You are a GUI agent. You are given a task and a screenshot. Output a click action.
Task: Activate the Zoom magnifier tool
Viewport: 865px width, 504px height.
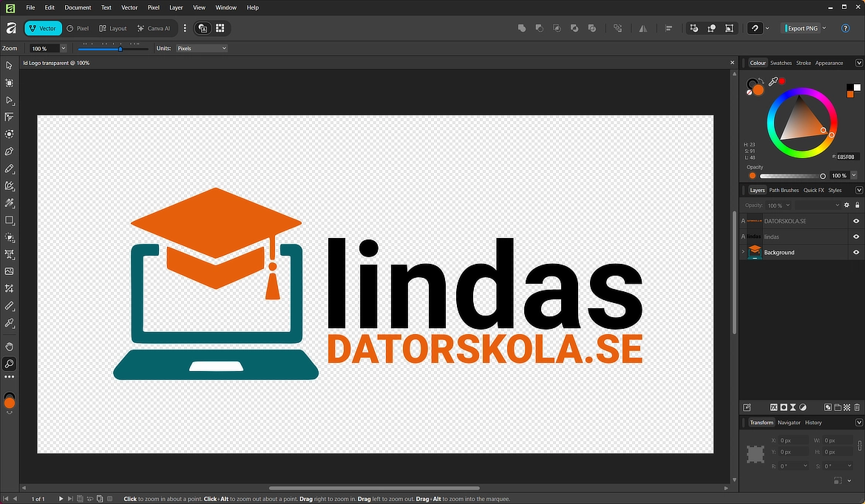tap(10, 364)
